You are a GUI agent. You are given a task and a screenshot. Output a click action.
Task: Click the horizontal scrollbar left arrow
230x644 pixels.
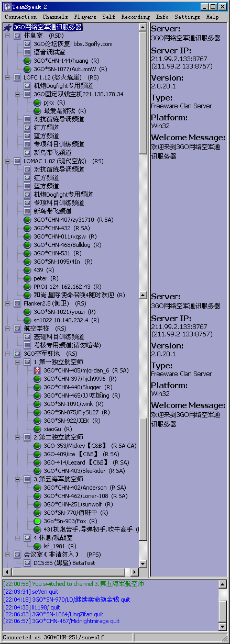tap(7, 571)
